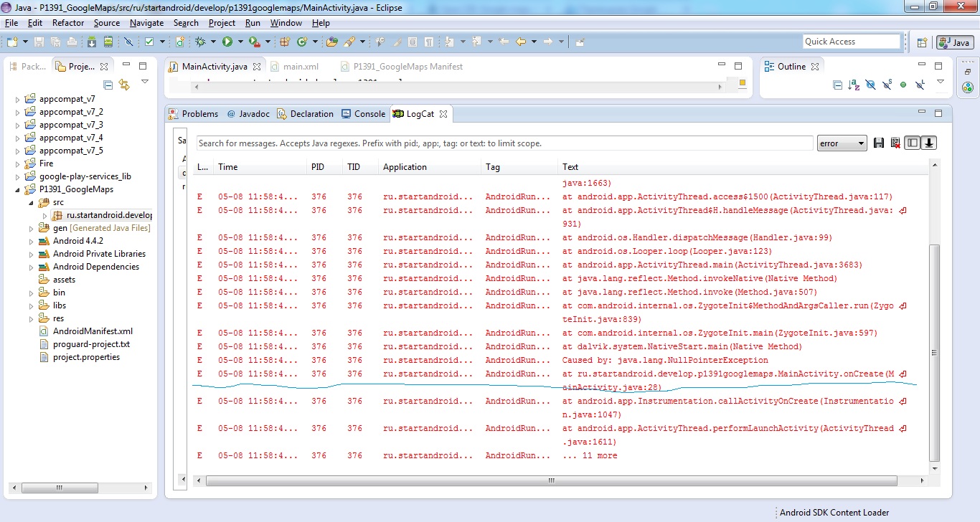Clear the LogCat log
Viewport: 980px width, 522px height.
click(x=895, y=143)
